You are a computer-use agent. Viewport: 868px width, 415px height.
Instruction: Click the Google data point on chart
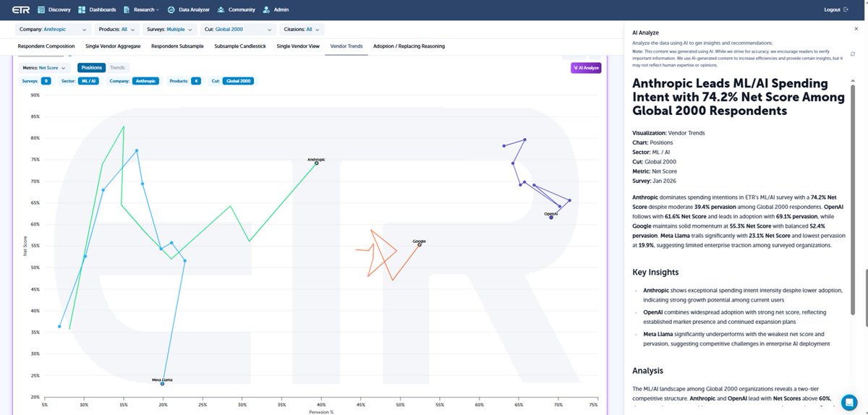coord(420,244)
